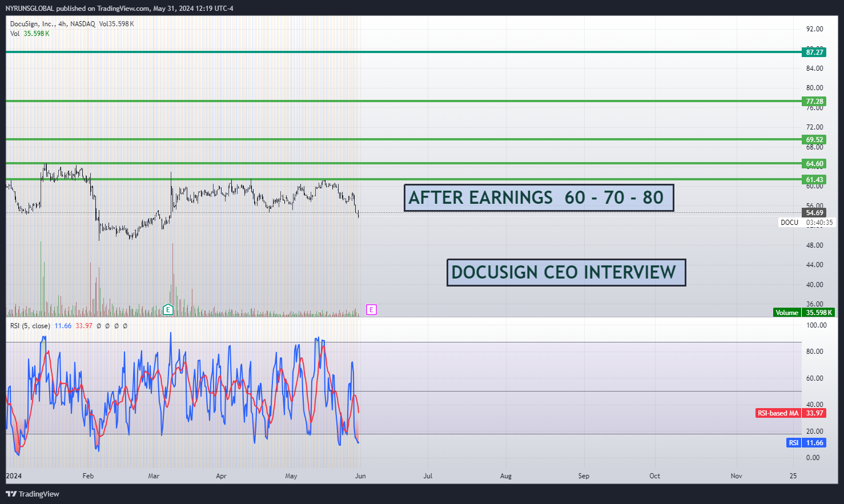Click the 92.00 price axis tick

click(x=814, y=29)
